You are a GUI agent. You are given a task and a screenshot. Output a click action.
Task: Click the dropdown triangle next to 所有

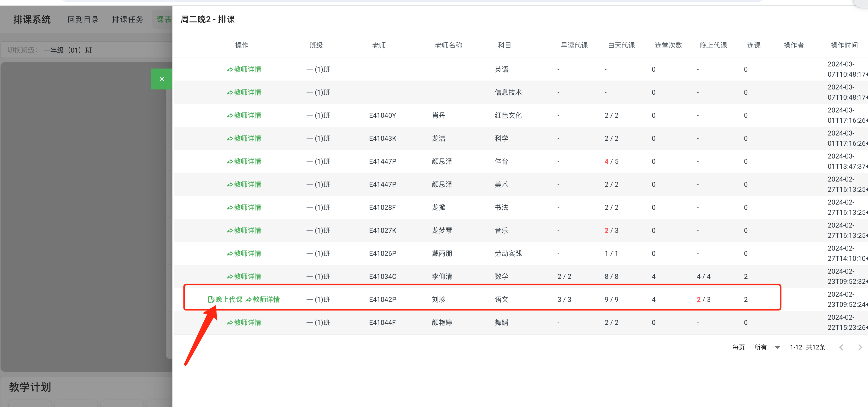click(x=777, y=347)
